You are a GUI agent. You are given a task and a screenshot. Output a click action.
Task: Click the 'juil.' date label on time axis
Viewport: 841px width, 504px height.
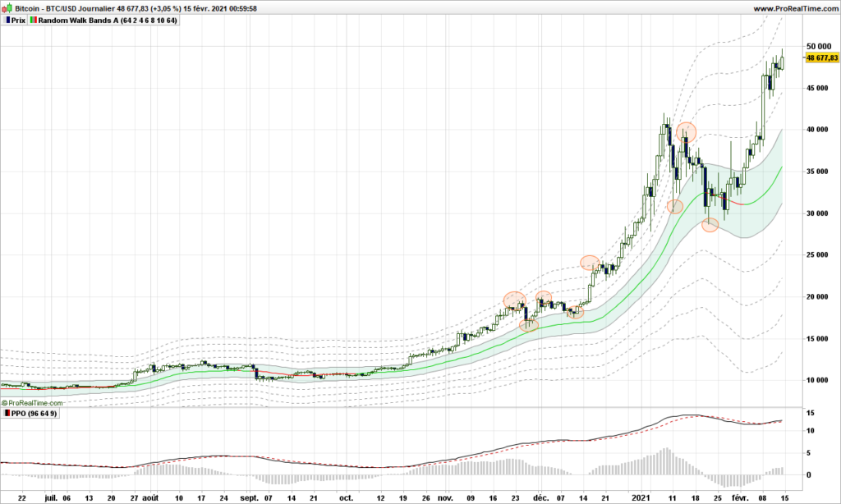pos(51,497)
